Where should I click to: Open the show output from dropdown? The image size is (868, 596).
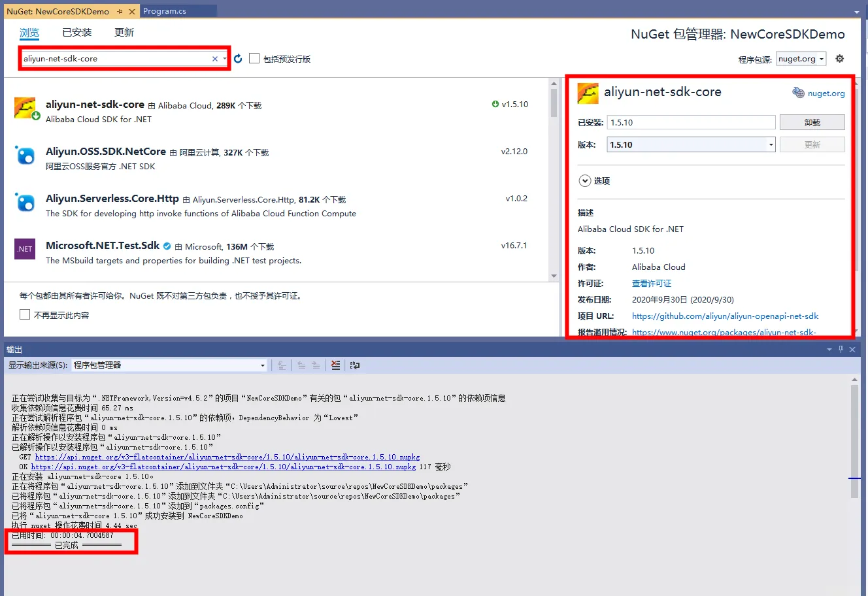coord(169,365)
